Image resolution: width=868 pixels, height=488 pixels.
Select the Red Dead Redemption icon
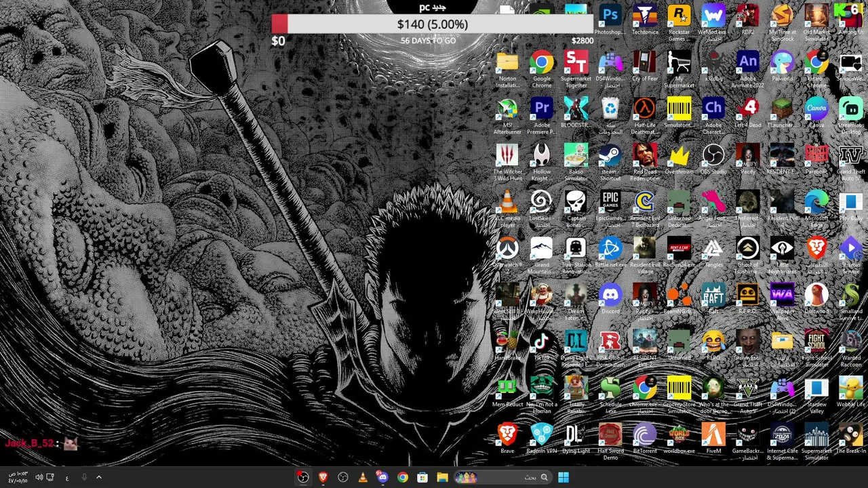tap(645, 163)
